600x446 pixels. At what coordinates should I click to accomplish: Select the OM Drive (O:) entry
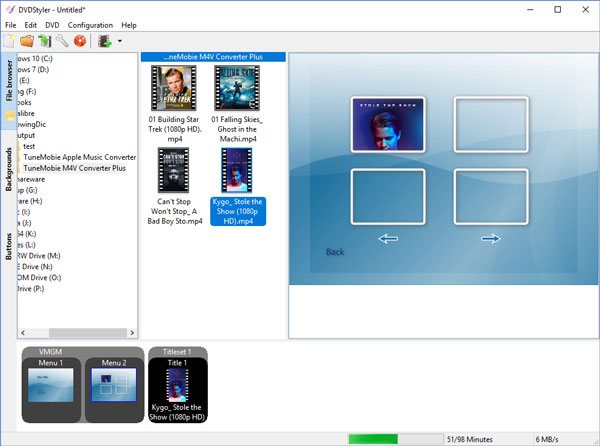click(39, 278)
